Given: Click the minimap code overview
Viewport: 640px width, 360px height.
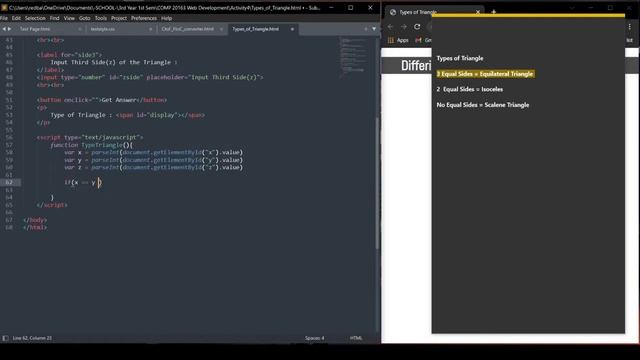Looking at the screenshot, I should click(x=352, y=57).
